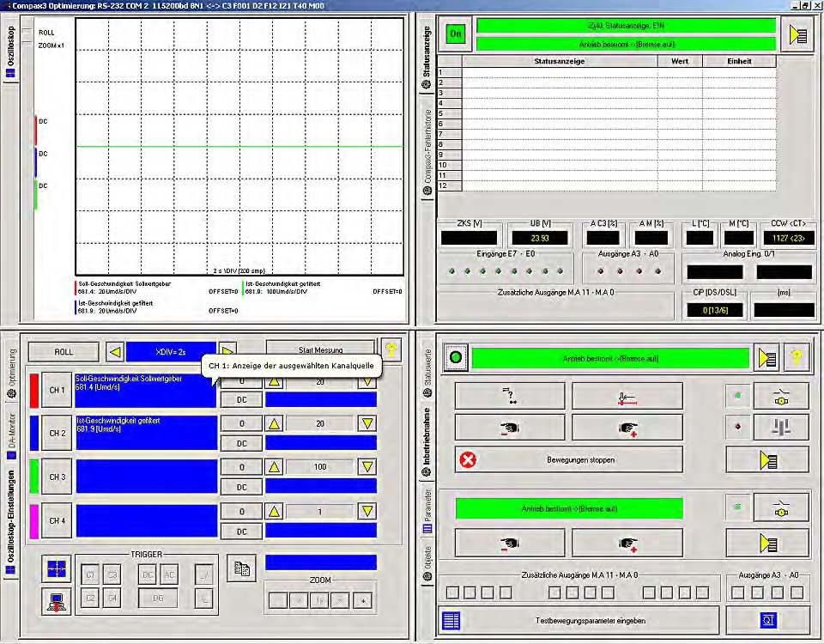Click the computer download icon
Screen dimensions: 824x644
57,600
